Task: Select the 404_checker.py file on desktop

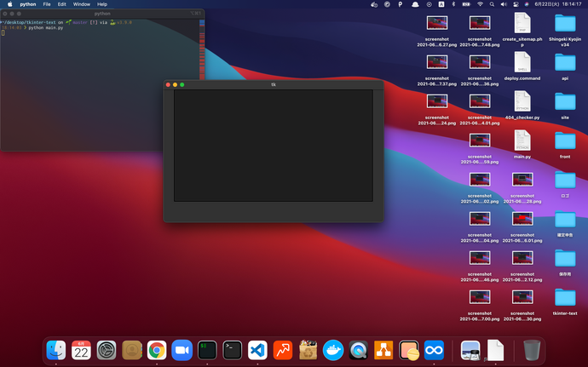Action: pyautogui.click(x=522, y=105)
